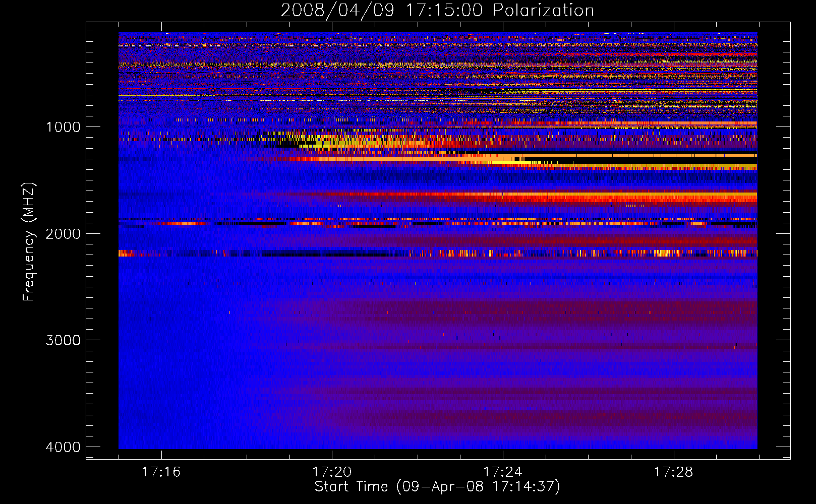Click the plot title '2008/04/09 17:15:00 Polarization'
Viewport: 816px width, 504px height.
click(x=437, y=11)
